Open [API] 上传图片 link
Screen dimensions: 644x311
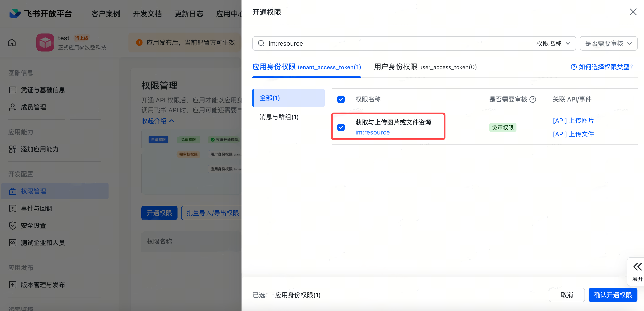point(573,121)
